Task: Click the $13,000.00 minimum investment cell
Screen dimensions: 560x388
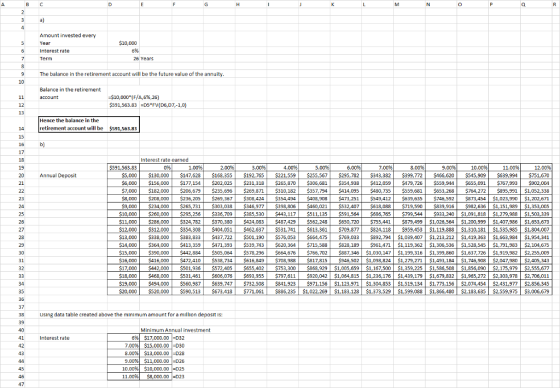Action: (155, 353)
